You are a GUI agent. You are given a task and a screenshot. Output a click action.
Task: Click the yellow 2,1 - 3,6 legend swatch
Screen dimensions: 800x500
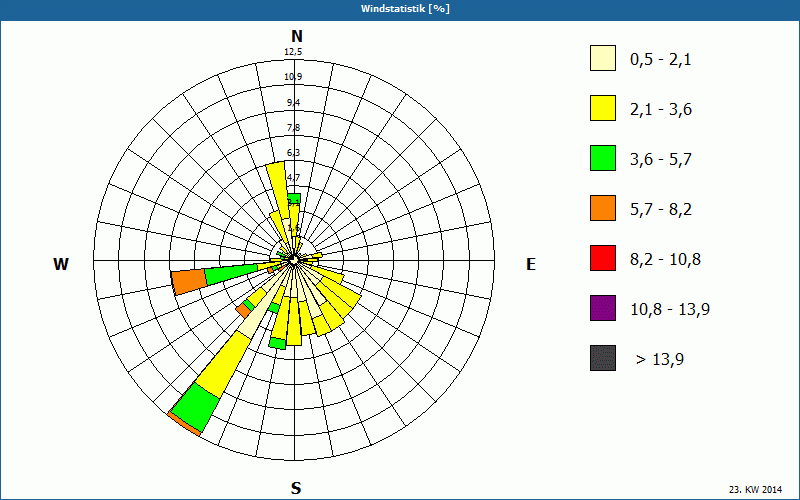(x=603, y=108)
